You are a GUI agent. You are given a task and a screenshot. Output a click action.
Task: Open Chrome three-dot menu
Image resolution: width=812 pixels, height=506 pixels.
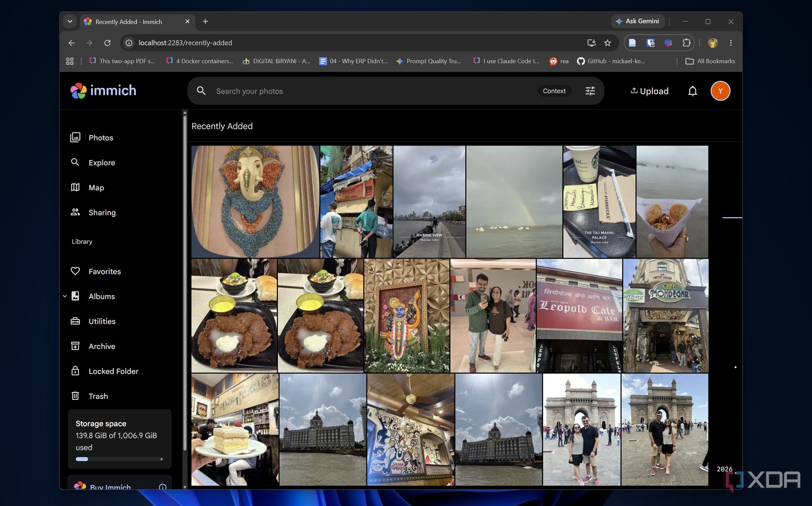coord(731,43)
